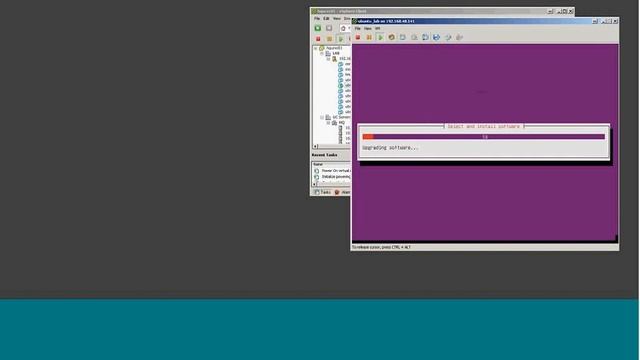Click the last console toolbar icon for USB devices
Viewport: 640px width, 360px height.
click(459, 37)
